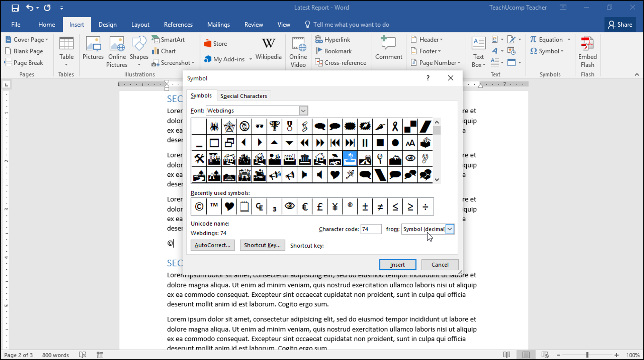Expand the Page Number dropdown
Image resolution: width=644 pixels, height=360 pixels.
coord(459,63)
